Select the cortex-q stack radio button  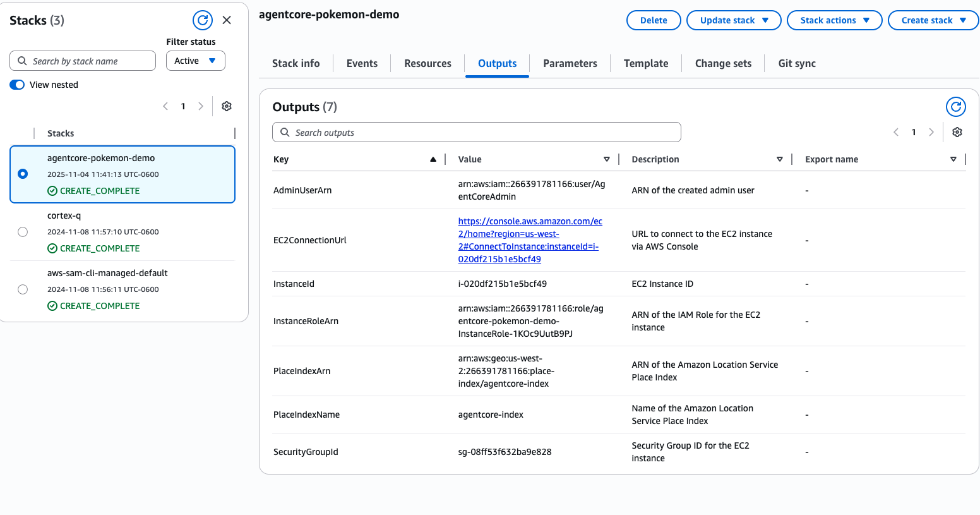[x=23, y=232]
